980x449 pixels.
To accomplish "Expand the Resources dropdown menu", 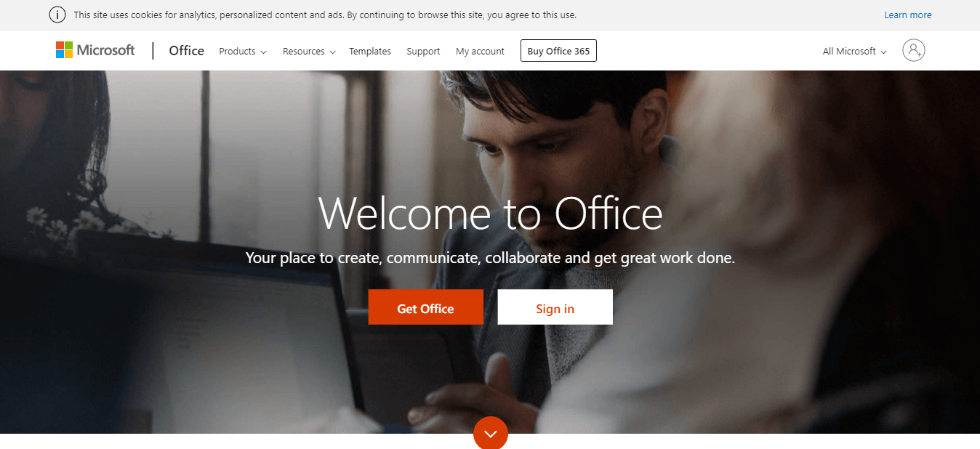I will coord(309,52).
